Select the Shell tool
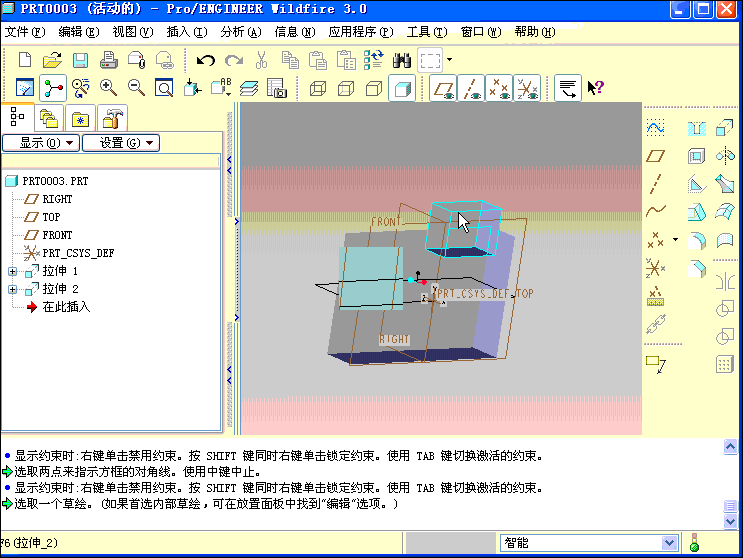Screen dimensions: 743x558 click(697, 156)
